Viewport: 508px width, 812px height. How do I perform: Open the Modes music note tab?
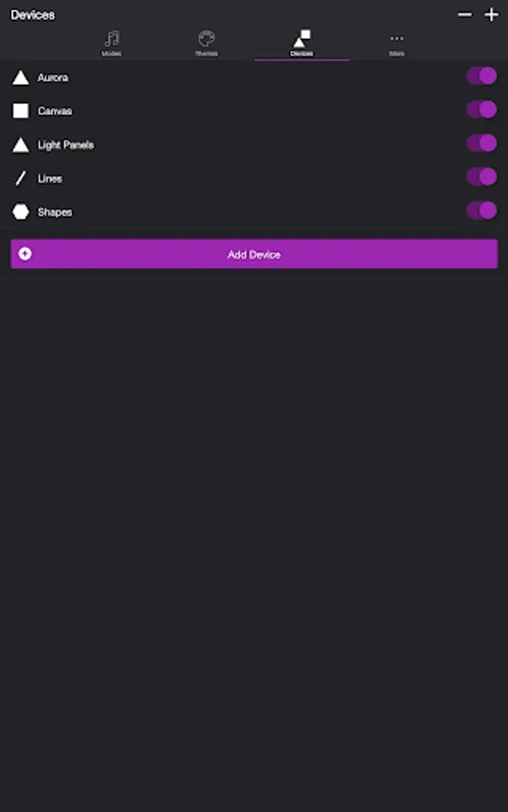(x=111, y=43)
